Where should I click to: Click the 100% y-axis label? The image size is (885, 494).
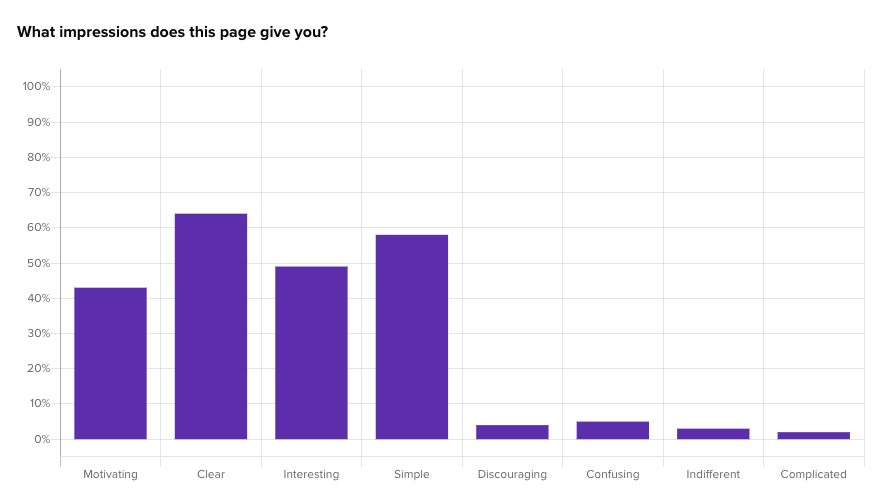click(36, 86)
